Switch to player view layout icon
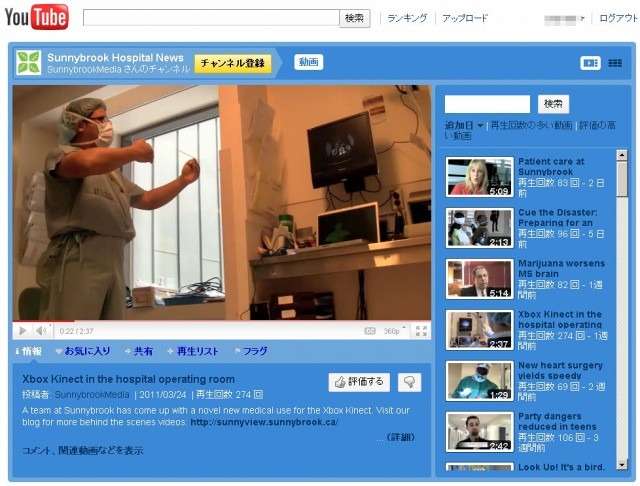The image size is (640, 486). click(x=590, y=63)
